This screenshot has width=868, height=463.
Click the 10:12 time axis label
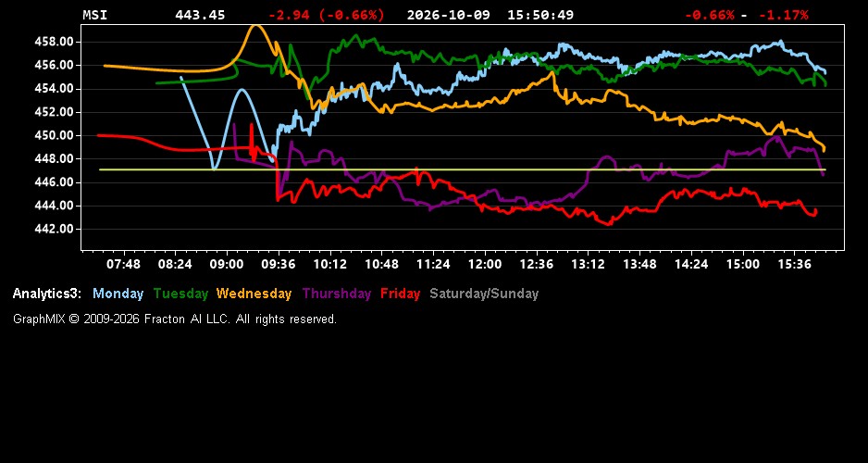click(x=330, y=265)
